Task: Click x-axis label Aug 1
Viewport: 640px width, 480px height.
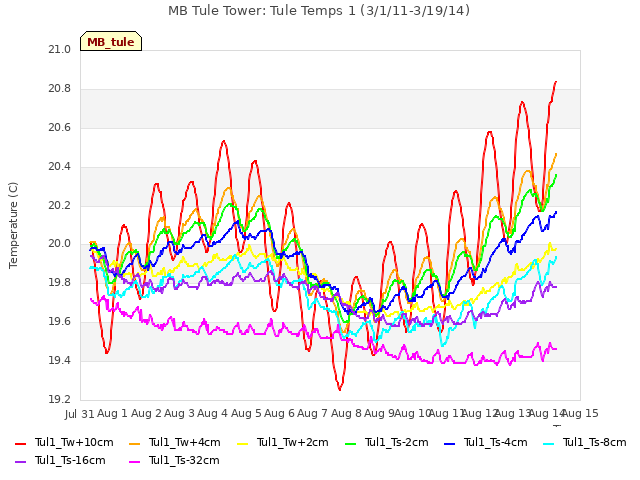Action: pos(113,413)
